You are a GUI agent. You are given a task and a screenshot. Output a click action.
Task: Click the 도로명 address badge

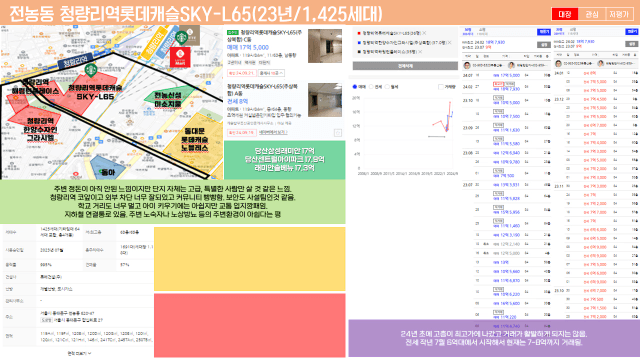click(x=46, y=320)
